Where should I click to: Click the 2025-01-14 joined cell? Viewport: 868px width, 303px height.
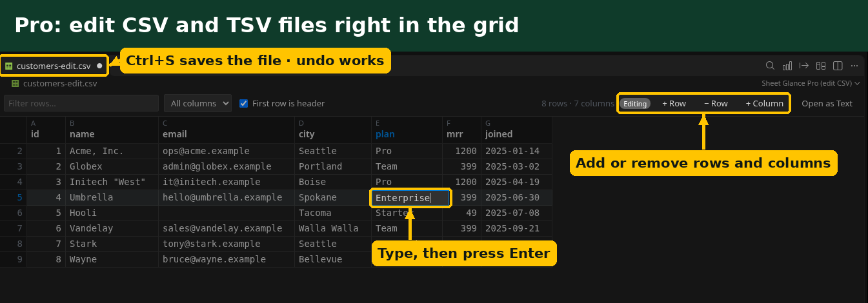[x=516, y=151]
